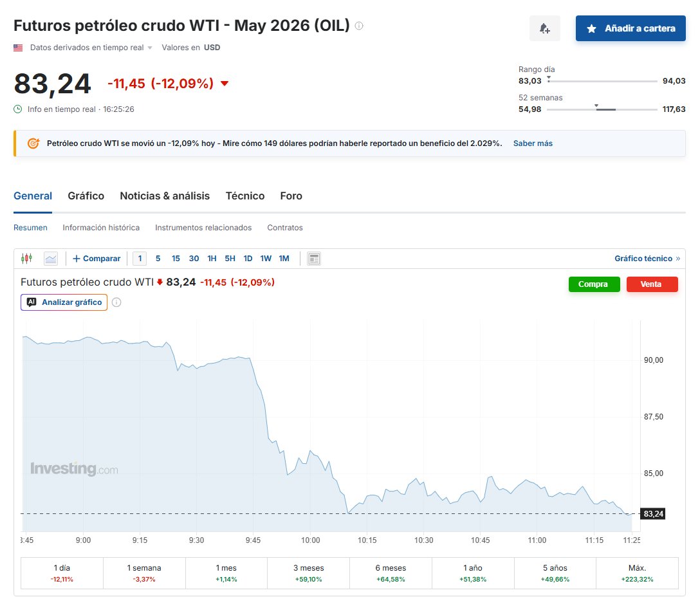
Task: Click the clock icon next to Info en tiempo real
Action: pyautogui.click(x=18, y=109)
